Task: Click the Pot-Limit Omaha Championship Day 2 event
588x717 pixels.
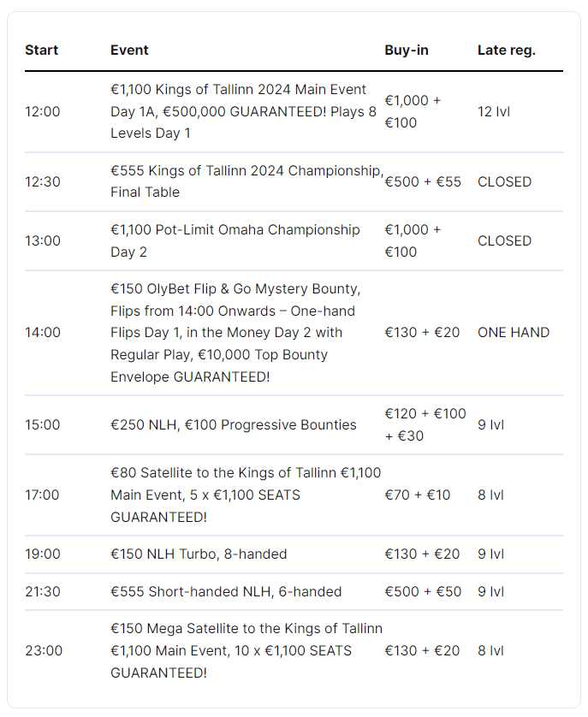Action: pos(235,240)
